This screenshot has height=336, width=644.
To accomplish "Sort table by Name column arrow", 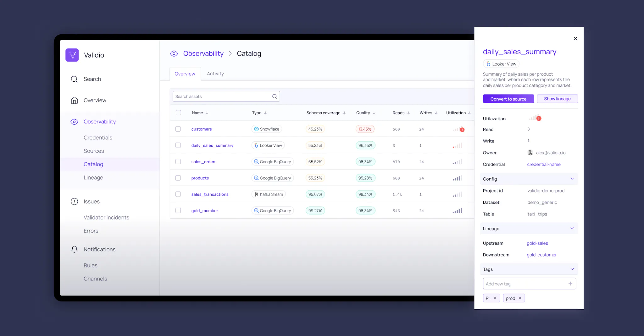I will 207,113.
